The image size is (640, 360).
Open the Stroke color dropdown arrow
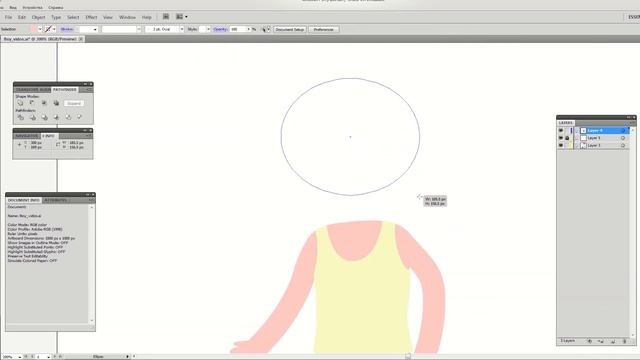pos(54,29)
